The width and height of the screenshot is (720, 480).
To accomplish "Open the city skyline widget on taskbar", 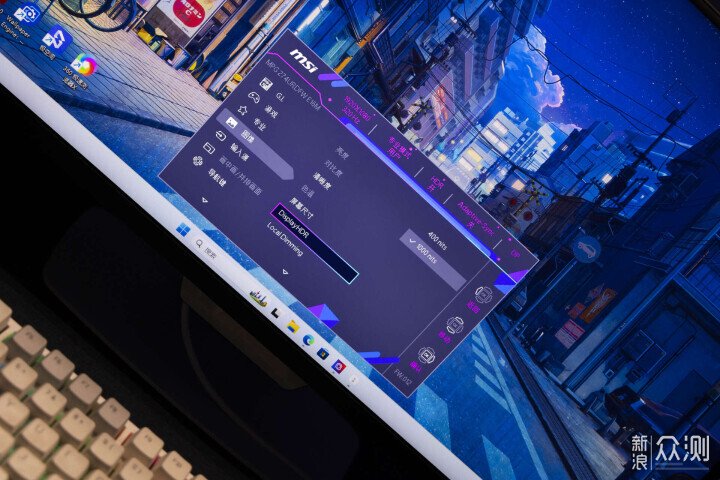I will pos(259,299).
